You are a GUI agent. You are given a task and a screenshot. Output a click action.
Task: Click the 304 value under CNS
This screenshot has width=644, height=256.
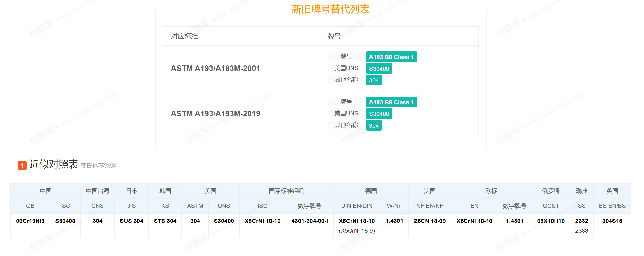click(x=97, y=221)
